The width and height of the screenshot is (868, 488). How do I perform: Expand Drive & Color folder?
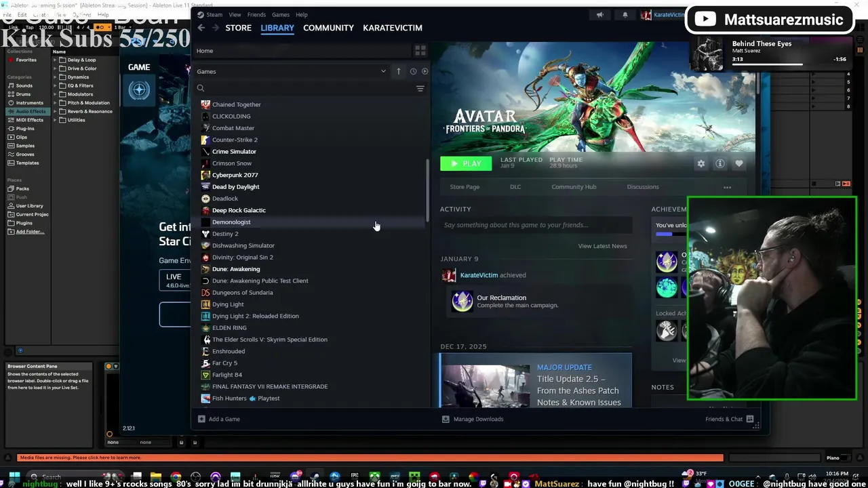point(56,68)
